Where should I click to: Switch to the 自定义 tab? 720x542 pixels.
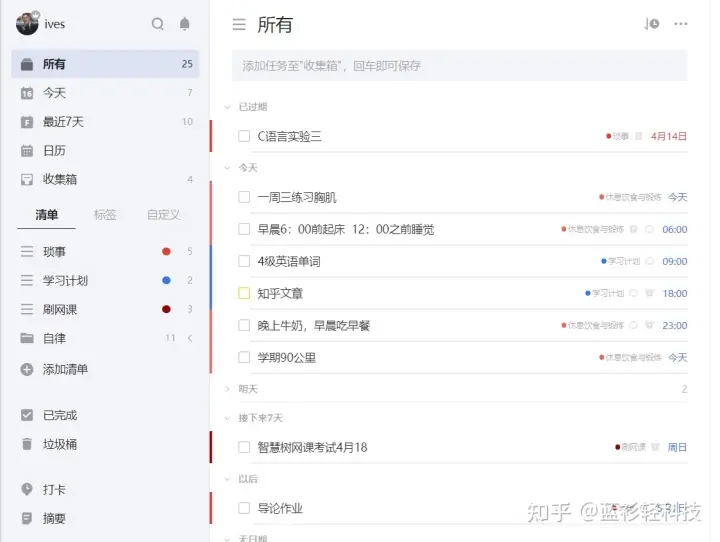pos(164,215)
